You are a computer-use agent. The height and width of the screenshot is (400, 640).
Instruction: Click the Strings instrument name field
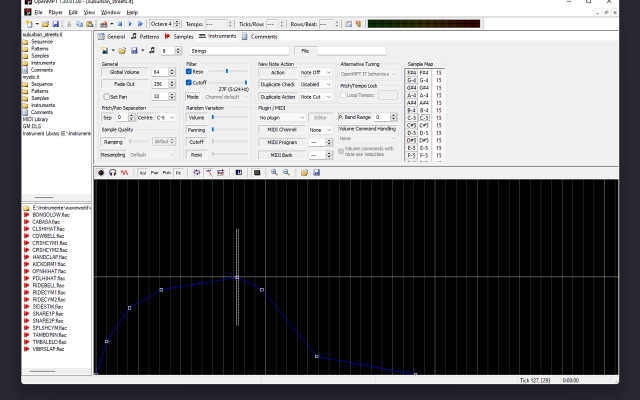pyautogui.click(x=240, y=51)
